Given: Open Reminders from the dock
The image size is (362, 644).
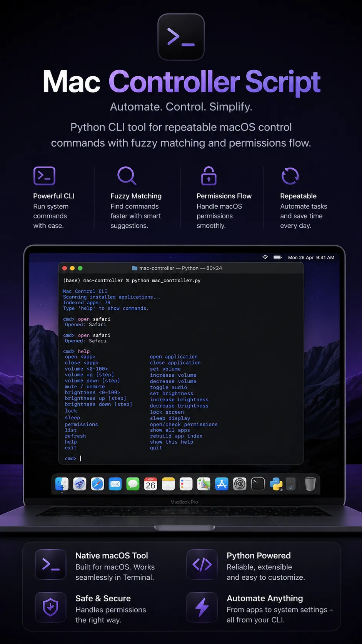Looking at the screenshot, I should pyautogui.click(x=186, y=484).
